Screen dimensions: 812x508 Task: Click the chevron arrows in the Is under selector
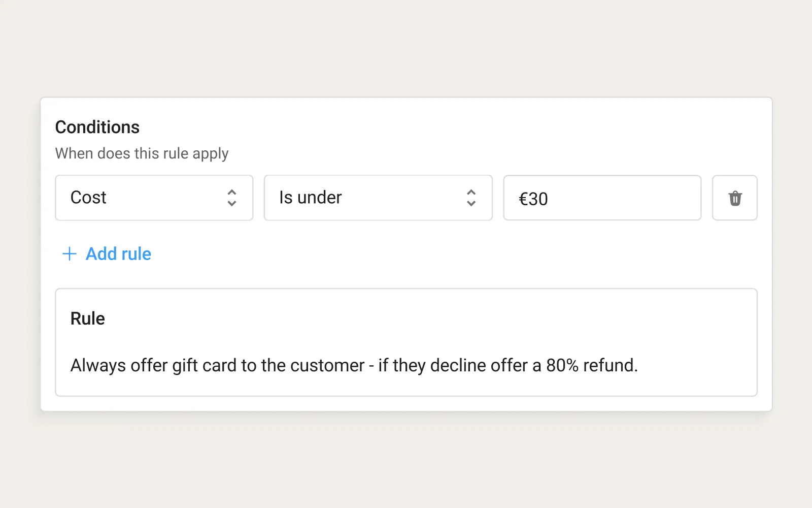pos(471,198)
